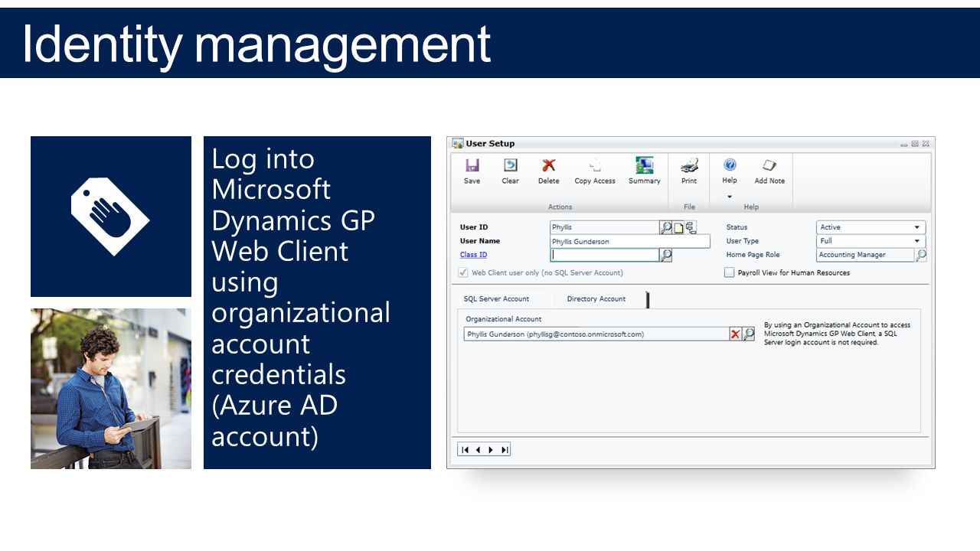Click the 'Organizational Account' label
Viewport: 980px width, 551px height.
point(504,319)
